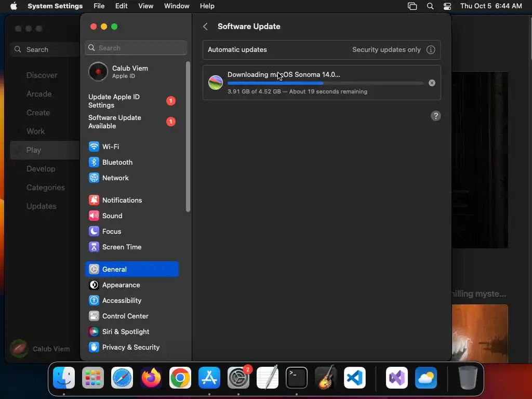Cancel the macOS Sonoma download
This screenshot has height=399, width=532.
[x=432, y=83]
